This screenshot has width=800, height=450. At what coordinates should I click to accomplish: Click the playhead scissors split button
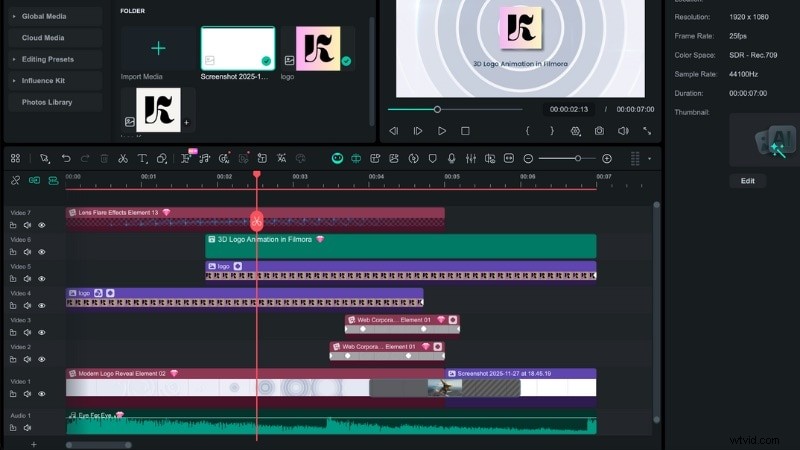click(x=257, y=221)
